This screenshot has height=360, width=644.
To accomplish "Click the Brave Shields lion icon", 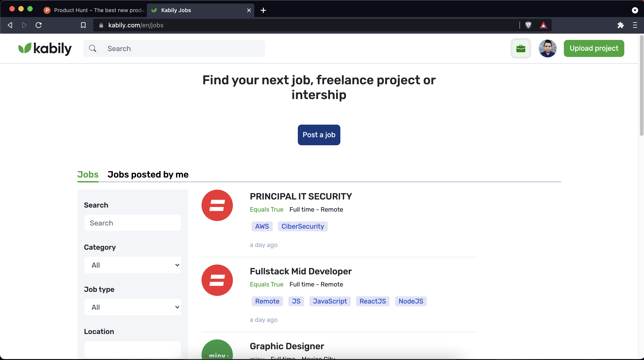I will point(528,25).
